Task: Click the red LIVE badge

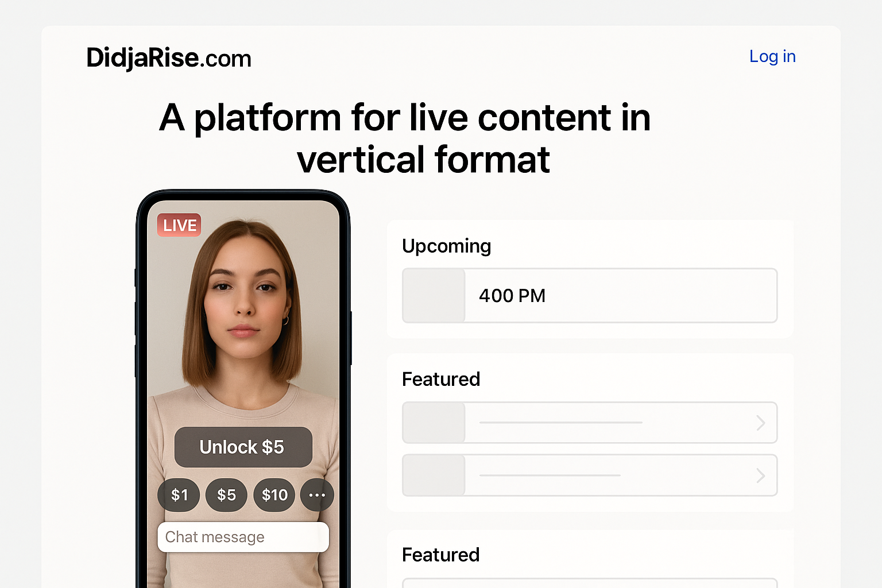Action: pyautogui.click(x=179, y=225)
